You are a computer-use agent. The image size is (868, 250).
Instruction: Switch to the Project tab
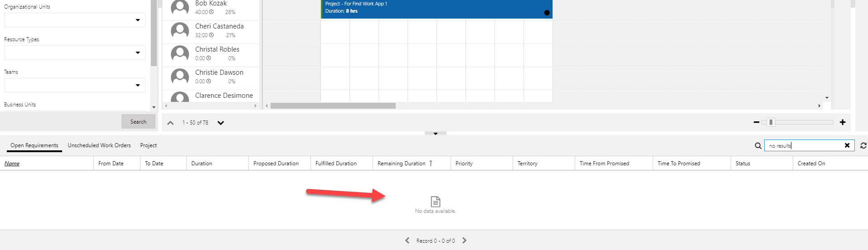point(148,145)
